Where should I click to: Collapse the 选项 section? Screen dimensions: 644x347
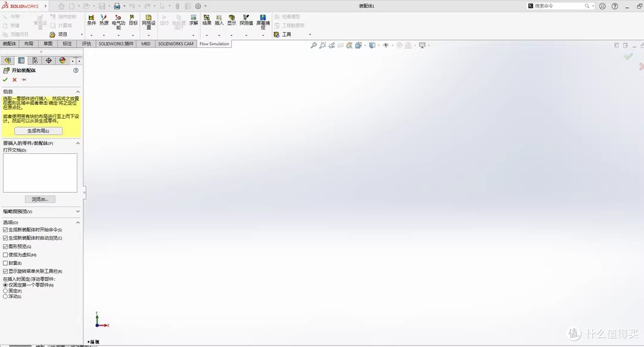click(78, 222)
